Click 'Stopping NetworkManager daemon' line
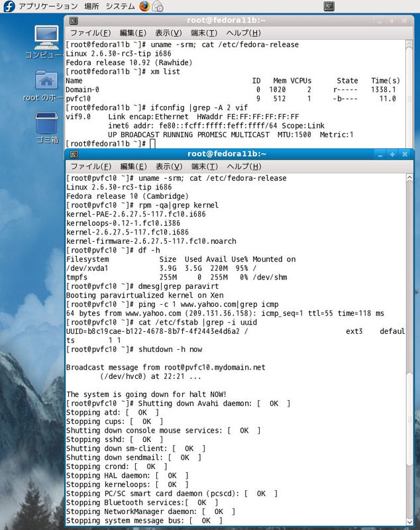 pos(150,511)
